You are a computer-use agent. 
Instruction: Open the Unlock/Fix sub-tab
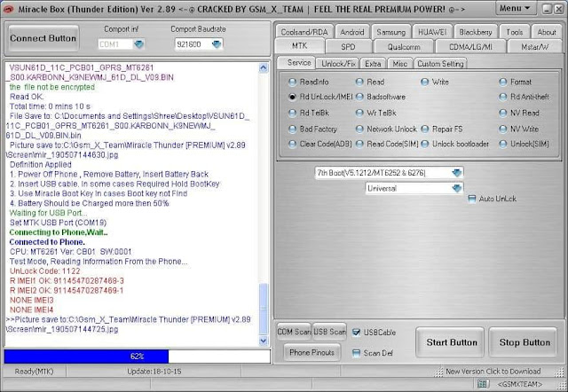click(338, 64)
